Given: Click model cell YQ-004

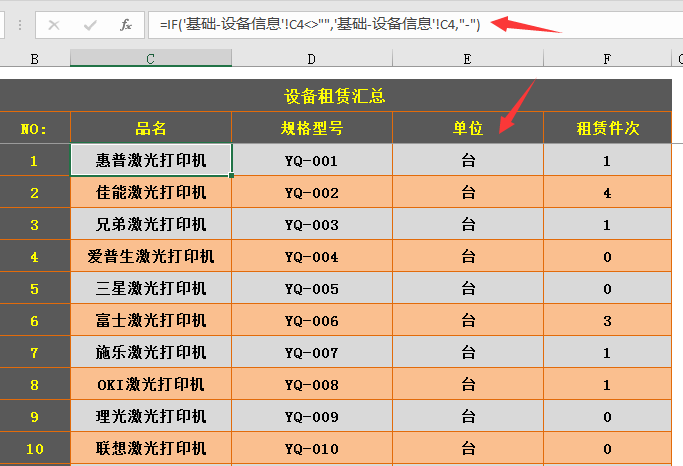Looking at the screenshot, I should [312, 256].
